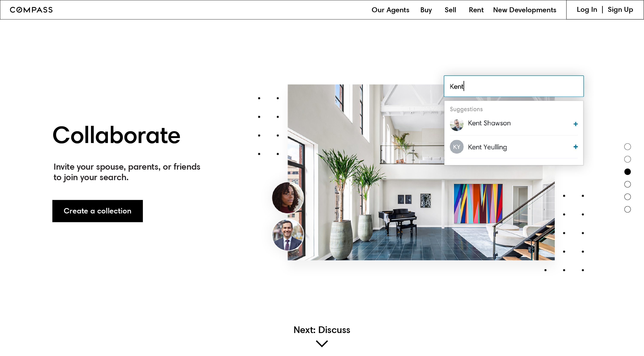Select Kent Shawson suggestion name
The width and height of the screenshot is (644, 356).
click(x=489, y=123)
